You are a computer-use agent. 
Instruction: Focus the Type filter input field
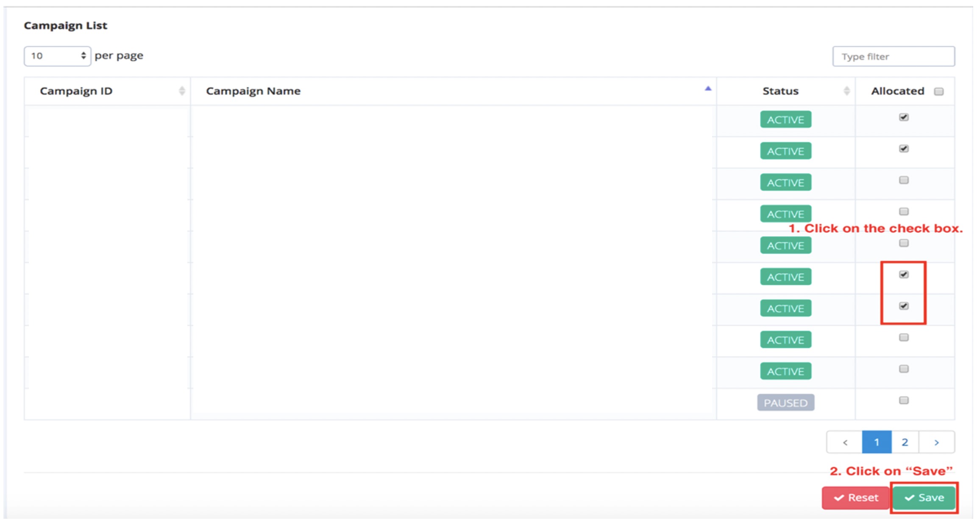pos(893,56)
